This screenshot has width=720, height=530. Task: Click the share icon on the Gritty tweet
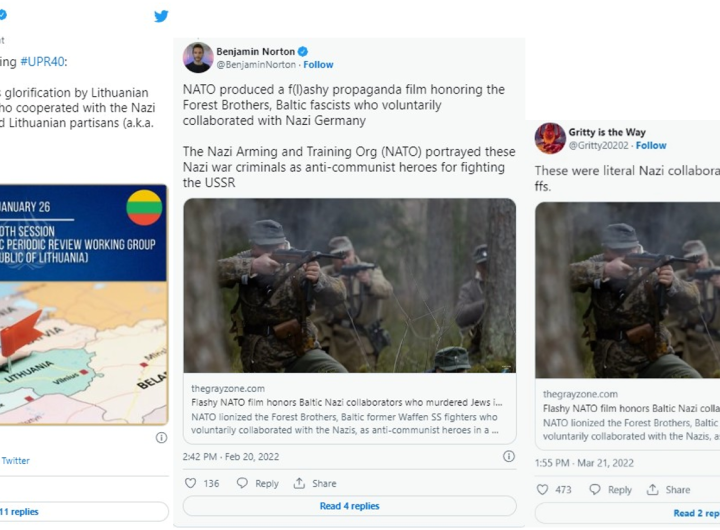coord(653,490)
